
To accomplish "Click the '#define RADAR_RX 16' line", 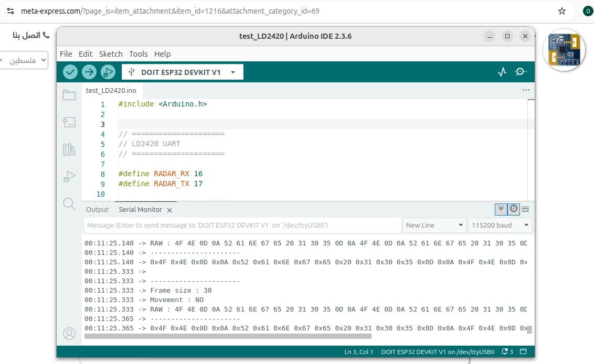I will coord(161,174).
